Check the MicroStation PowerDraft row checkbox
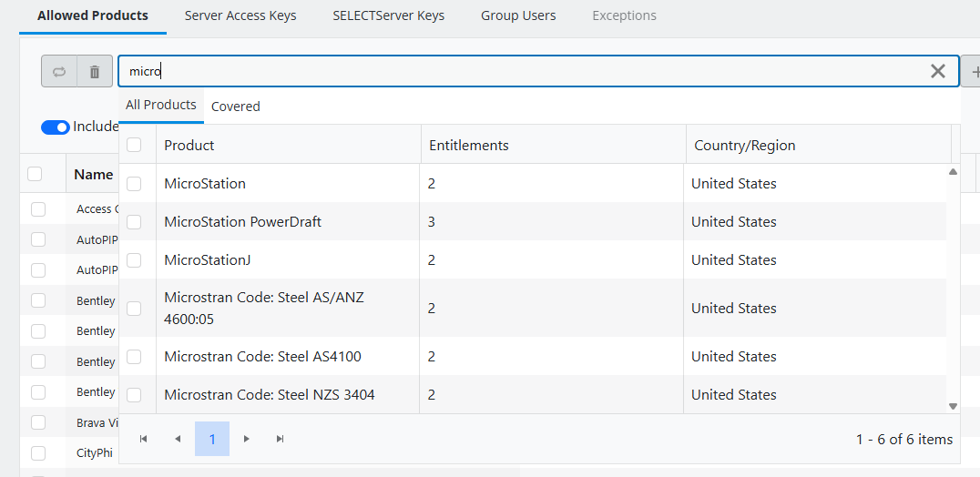The image size is (980, 477). point(134,222)
